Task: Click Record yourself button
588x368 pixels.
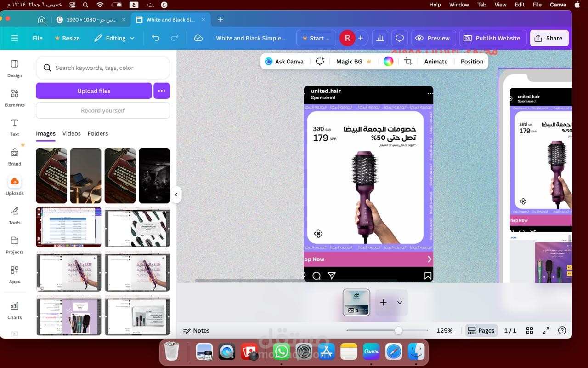Action: click(x=103, y=110)
